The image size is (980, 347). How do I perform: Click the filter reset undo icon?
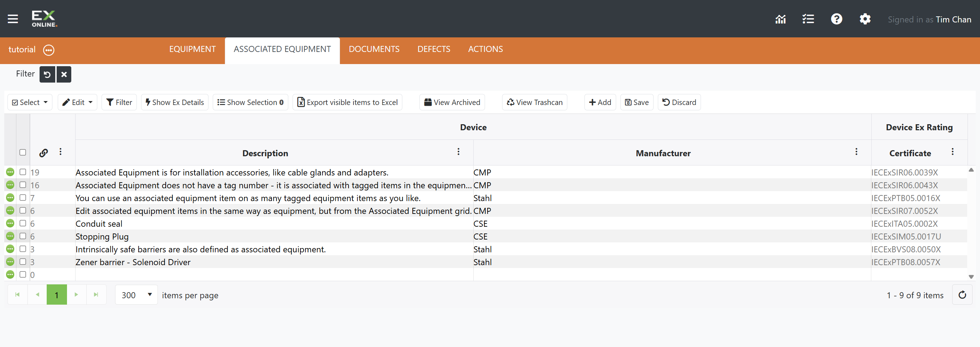click(47, 74)
